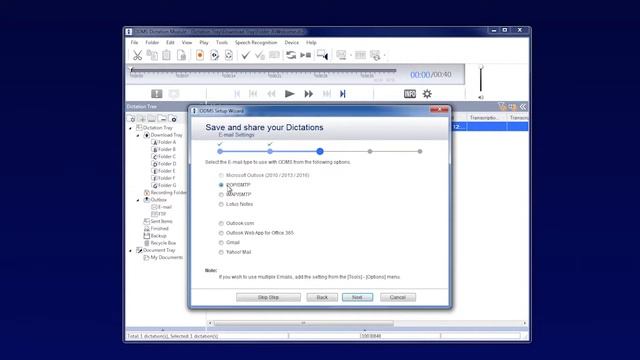Open the Help menu
This screenshot has width=640, height=360.
tap(311, 42)
